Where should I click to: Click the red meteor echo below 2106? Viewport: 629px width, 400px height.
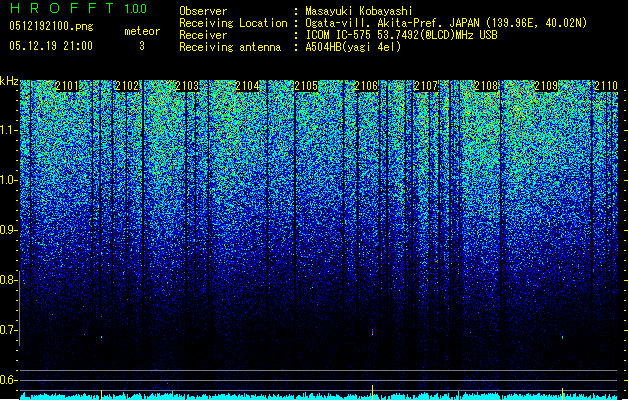pos(372,332)
